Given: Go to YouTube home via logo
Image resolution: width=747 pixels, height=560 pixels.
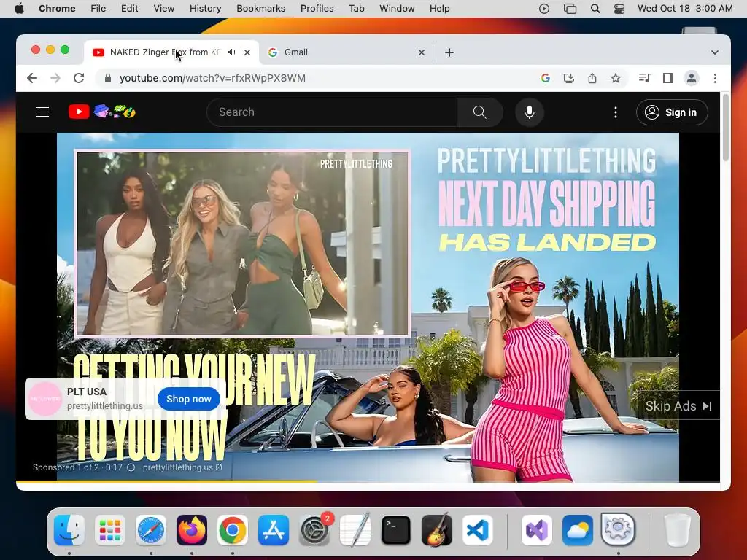Looking at the screenshot, I should pyautogui.click(x=102, y=112).
